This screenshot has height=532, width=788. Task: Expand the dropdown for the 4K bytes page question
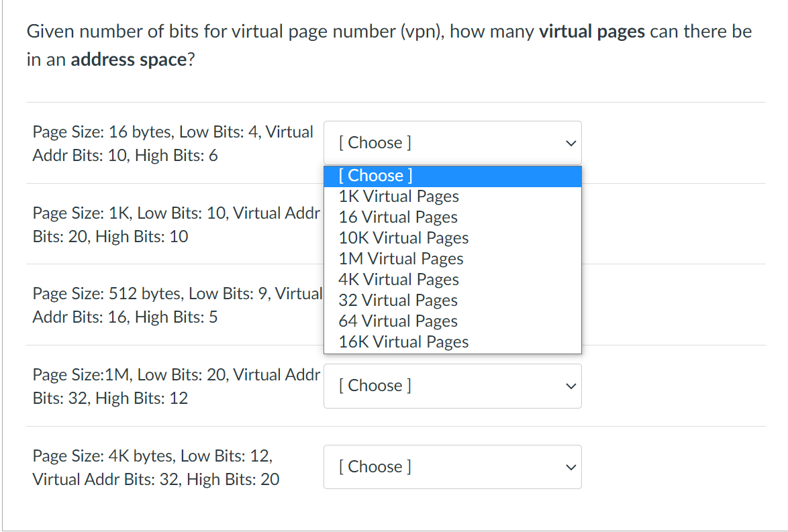point(452,467)
